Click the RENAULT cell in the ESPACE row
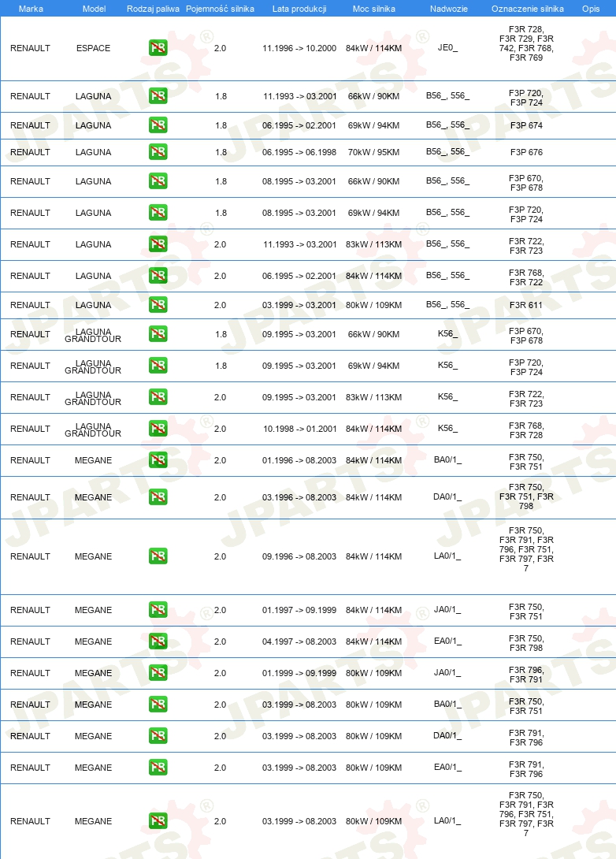This screenshot has width=616, height=859. [30, 48]
